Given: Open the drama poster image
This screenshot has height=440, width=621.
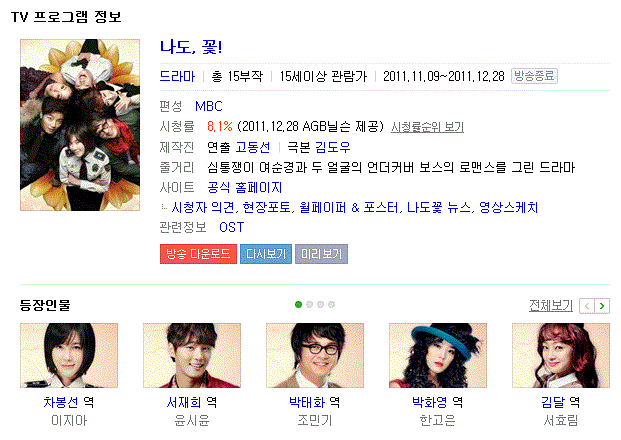Looking at the screenshot, I should (x=80, y=125).
